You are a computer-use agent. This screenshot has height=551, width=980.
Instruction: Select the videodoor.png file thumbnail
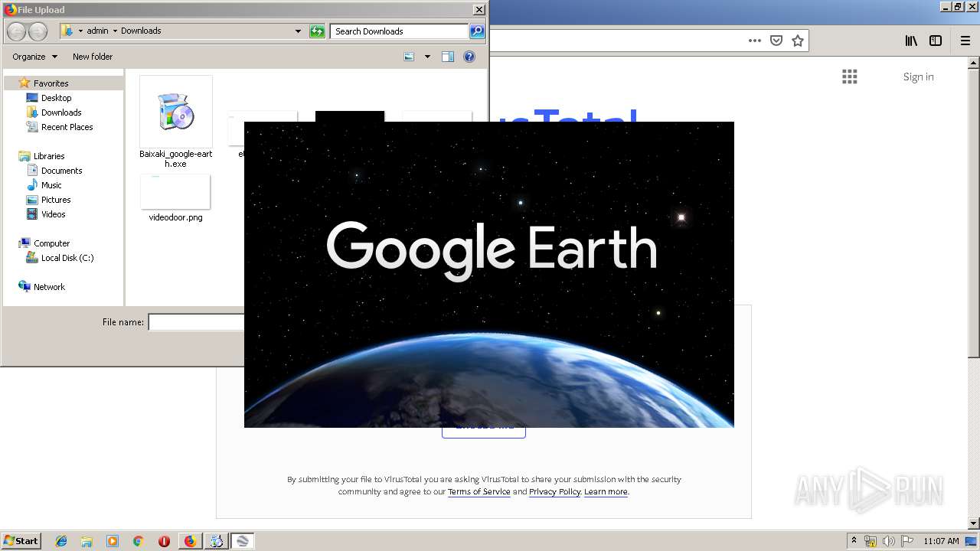175,192
